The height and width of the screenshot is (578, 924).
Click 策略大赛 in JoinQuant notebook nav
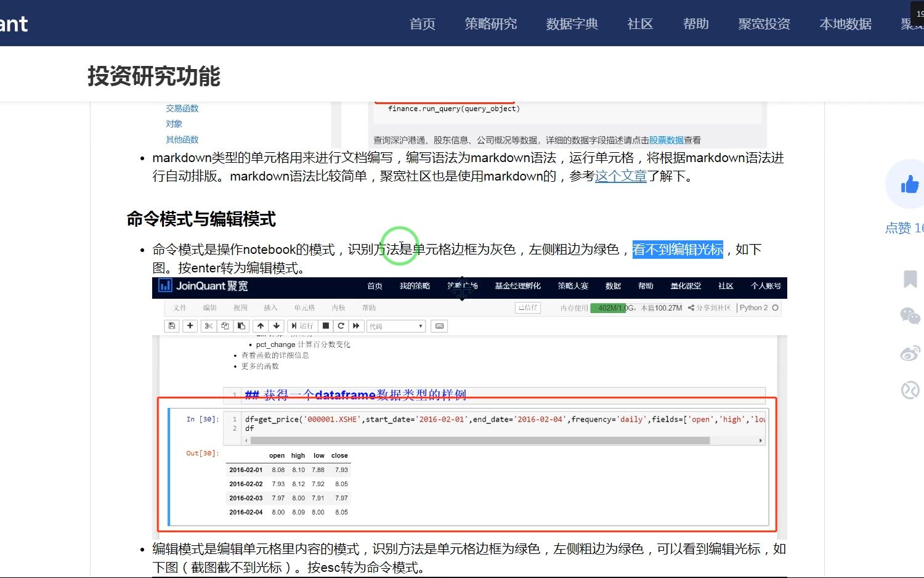point(573,286)
